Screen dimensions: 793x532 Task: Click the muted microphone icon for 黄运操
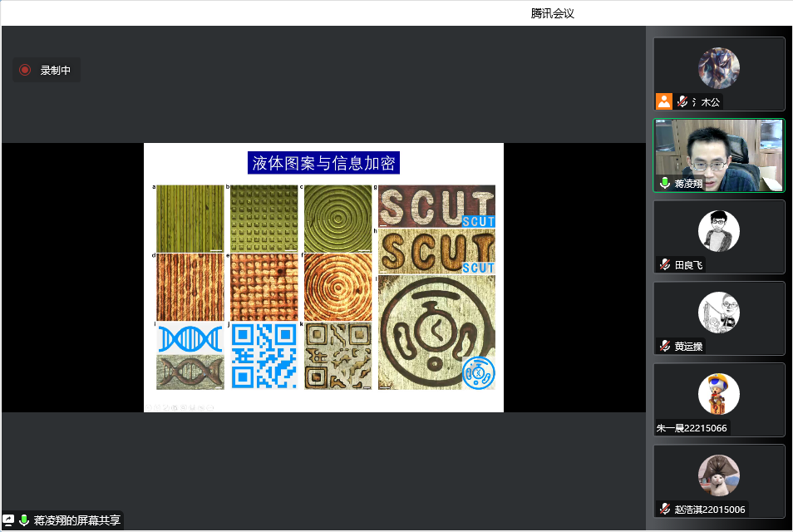coord(664,346)
